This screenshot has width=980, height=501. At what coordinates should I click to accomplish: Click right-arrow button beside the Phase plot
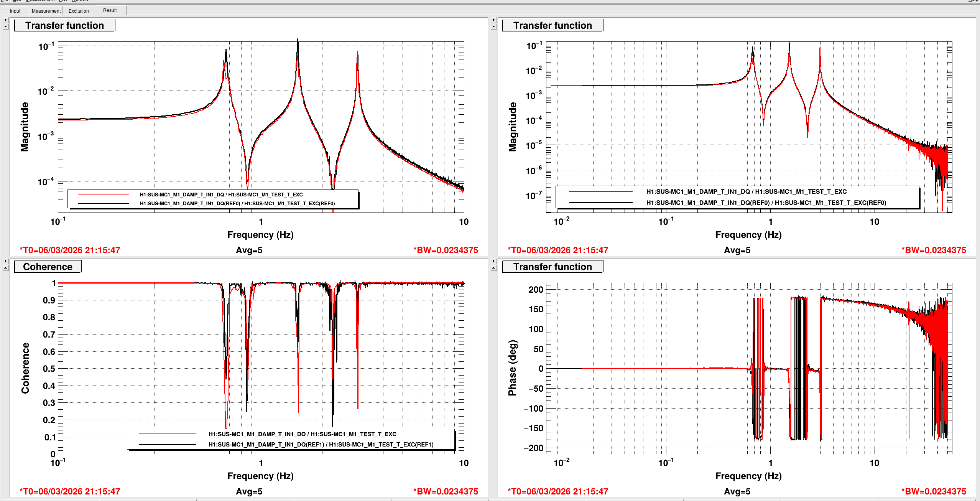[493, 261]
